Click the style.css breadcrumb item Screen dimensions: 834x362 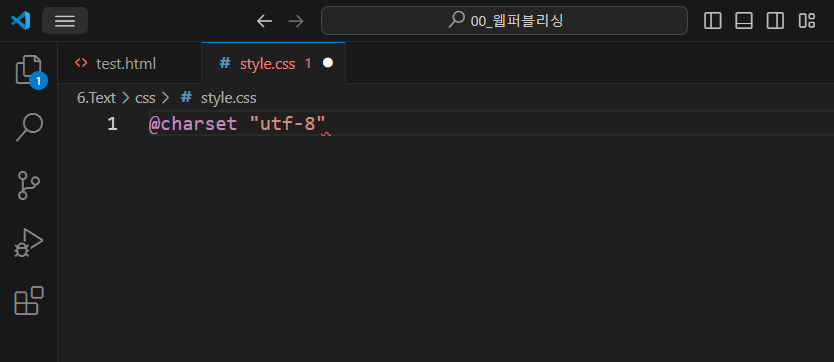pos(219,98)
